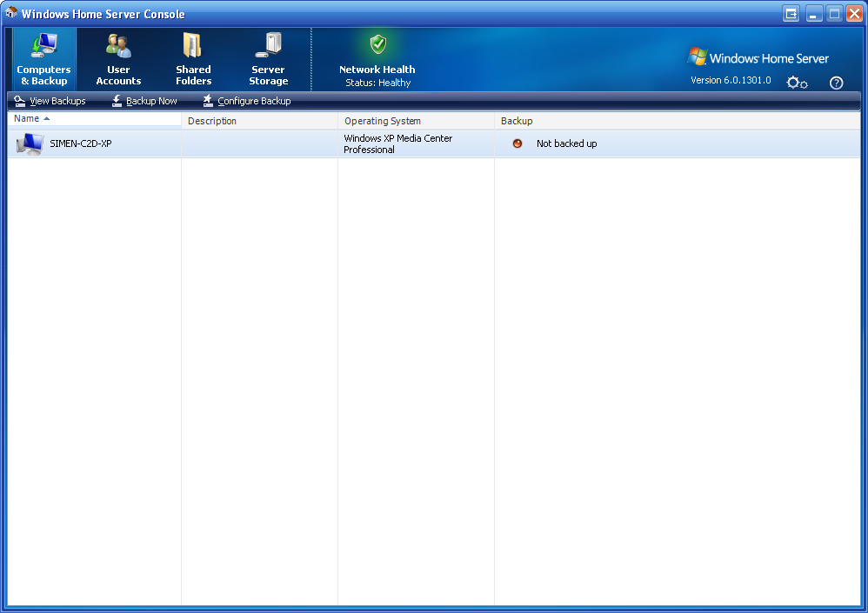
Task: Click the 'Status: Healthy' label
Action: tap(378, 83)
